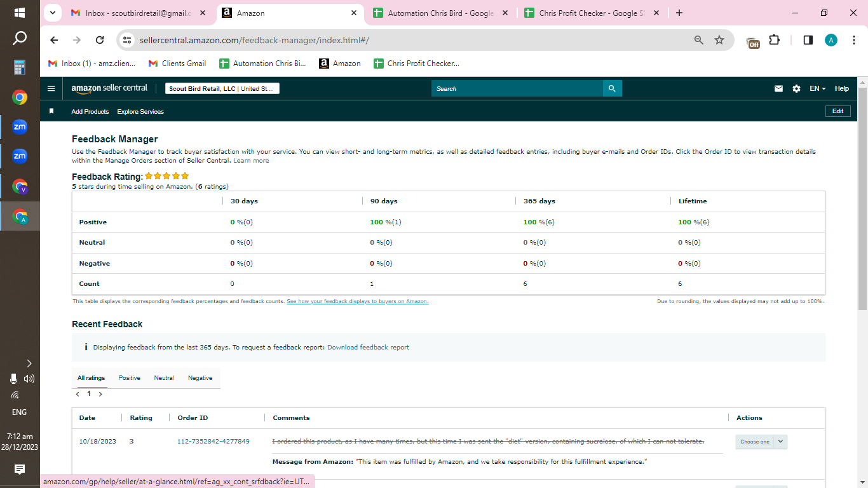
Task: Expand the Choose one actions dropdown
Action: pos(761,442)
